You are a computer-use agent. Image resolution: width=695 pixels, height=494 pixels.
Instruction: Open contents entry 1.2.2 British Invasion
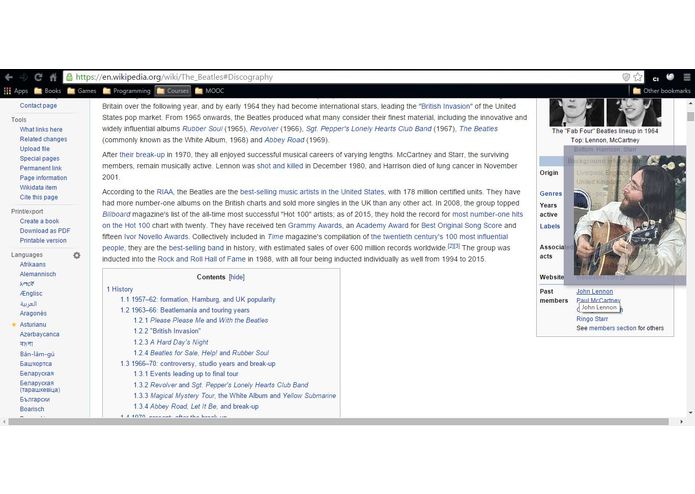click(167, 331)
